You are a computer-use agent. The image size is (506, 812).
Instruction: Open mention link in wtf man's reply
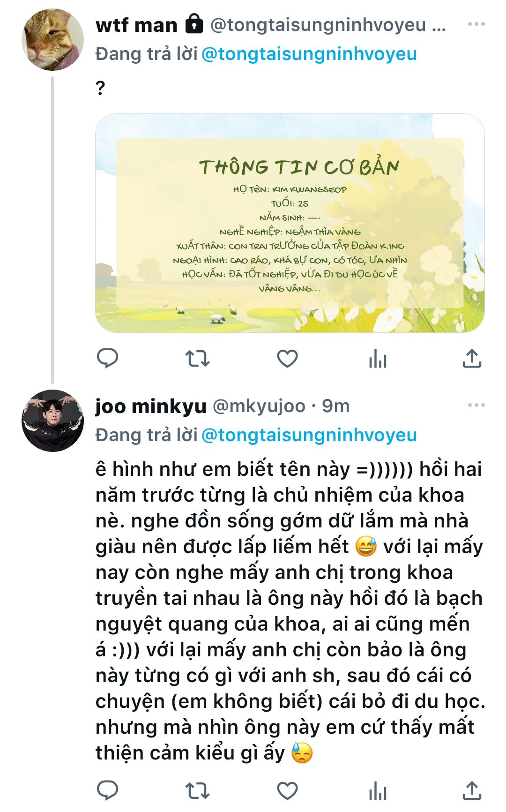tap(309, 54)
